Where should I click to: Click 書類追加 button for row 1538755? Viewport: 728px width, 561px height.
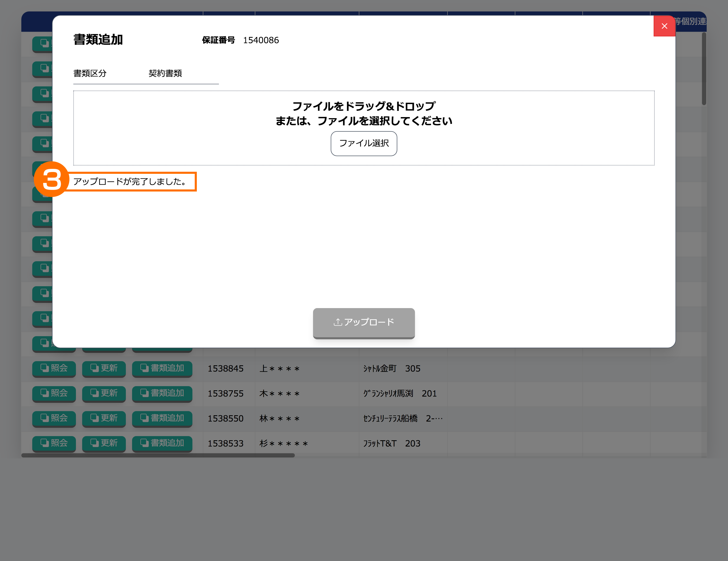[162, 393]
